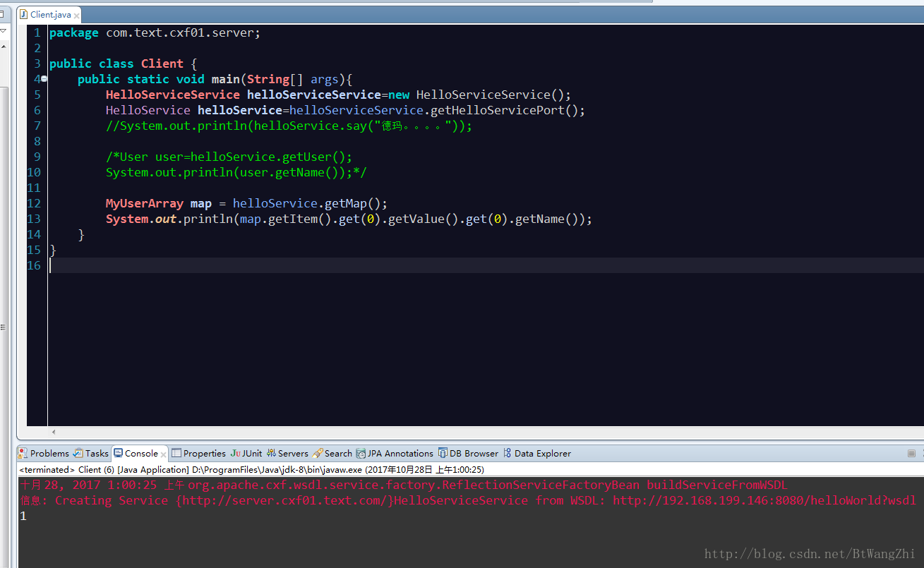This screenshot has width=924, height=568.
Task: Click the editor horizontal scroll left arrow
Action: coord(54,431)
